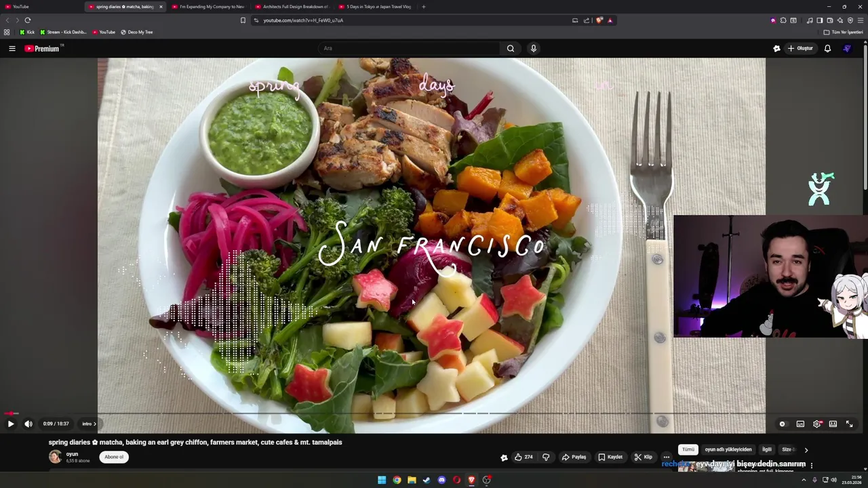Click the Oluştur create button

click(x=800, y=48)
